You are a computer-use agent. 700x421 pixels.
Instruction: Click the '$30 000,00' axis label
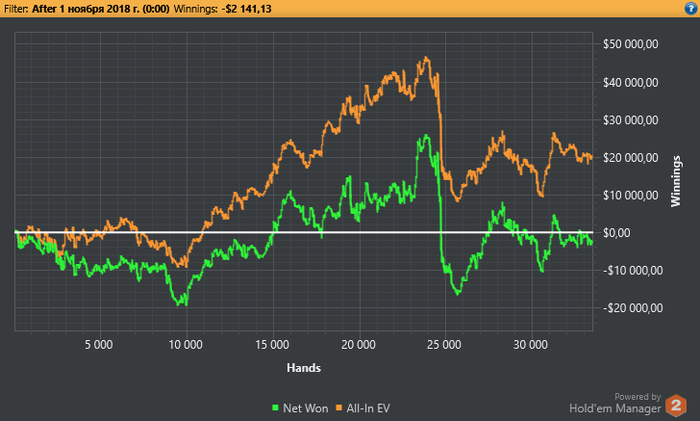[x=630, y=120]
